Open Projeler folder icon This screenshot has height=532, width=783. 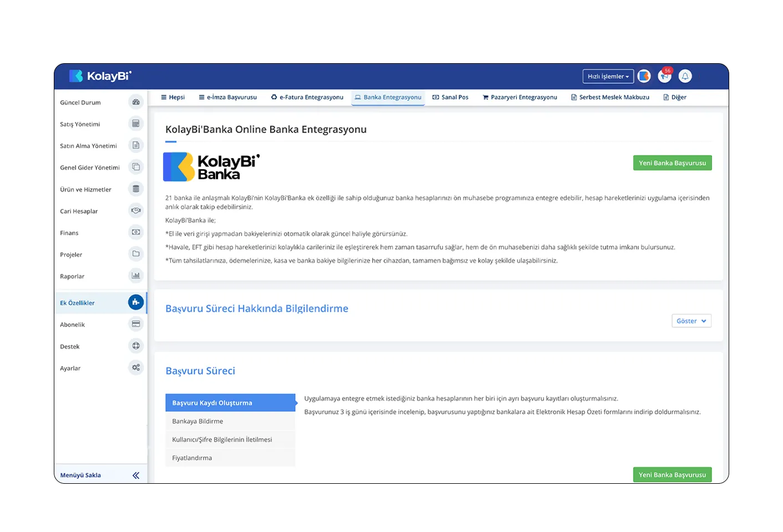(136, 254)
